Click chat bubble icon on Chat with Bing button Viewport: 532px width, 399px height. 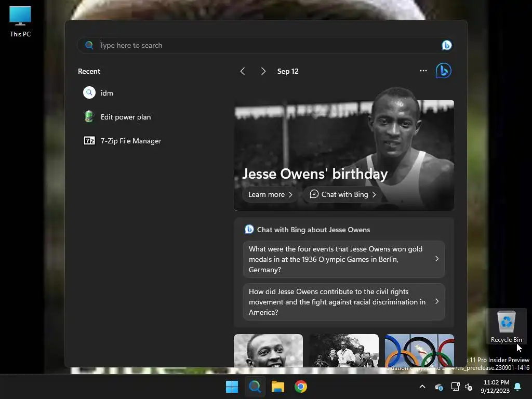coord(314,194)
